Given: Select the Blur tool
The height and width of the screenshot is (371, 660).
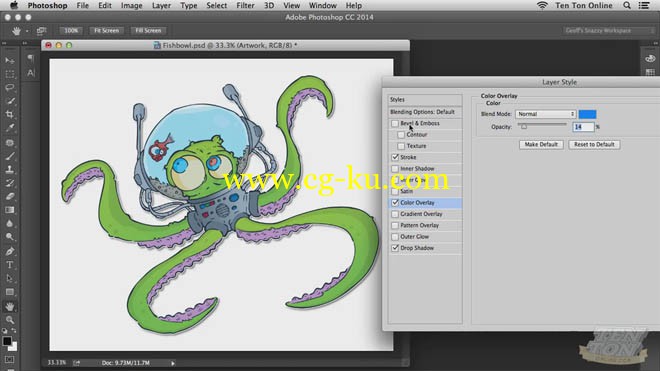Looking at the screenshot, I should pyautogui.click(x=10, y=224).
